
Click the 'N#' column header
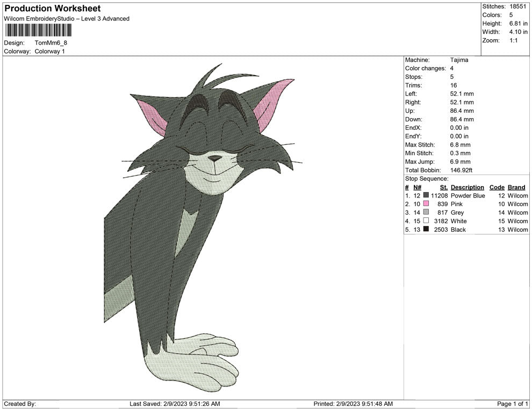(x=417, y=187)
